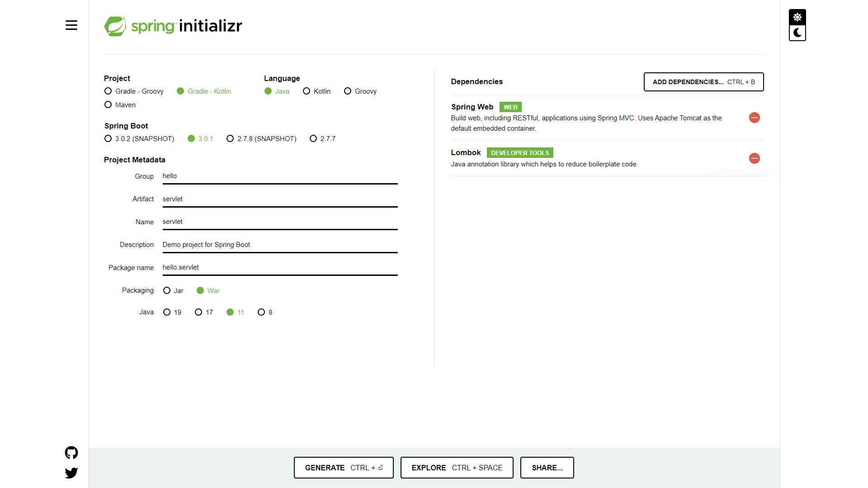Click the Dependencies heading
The image size is (868, 488).
pyautogui.click(x=476, y=82)
